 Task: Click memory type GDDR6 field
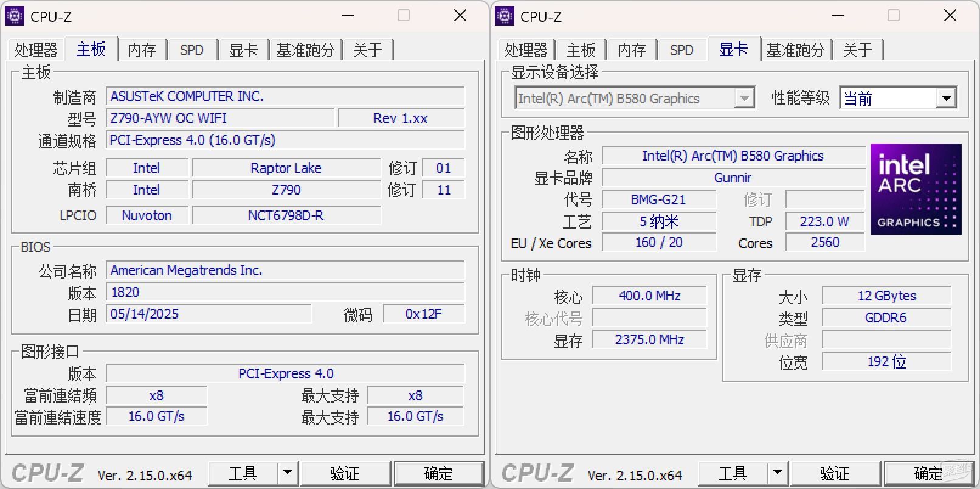point(886,317)
